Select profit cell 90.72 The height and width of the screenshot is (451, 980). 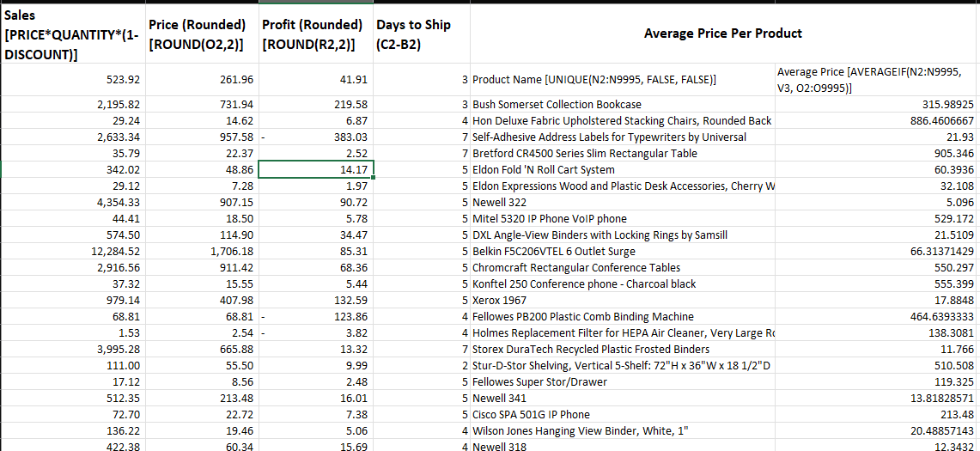click(x=315, y=202)
